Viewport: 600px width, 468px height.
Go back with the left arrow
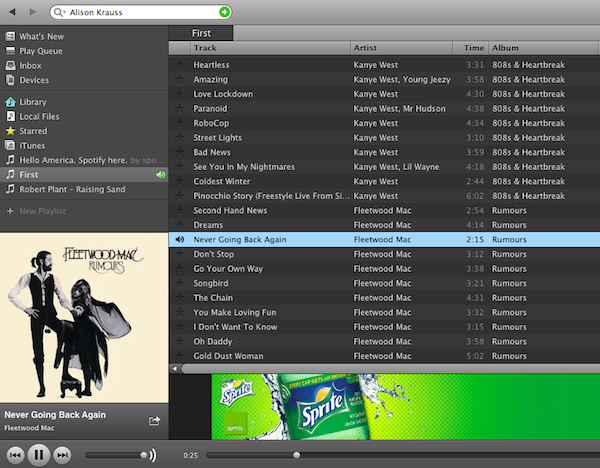(x=13, y=12)
